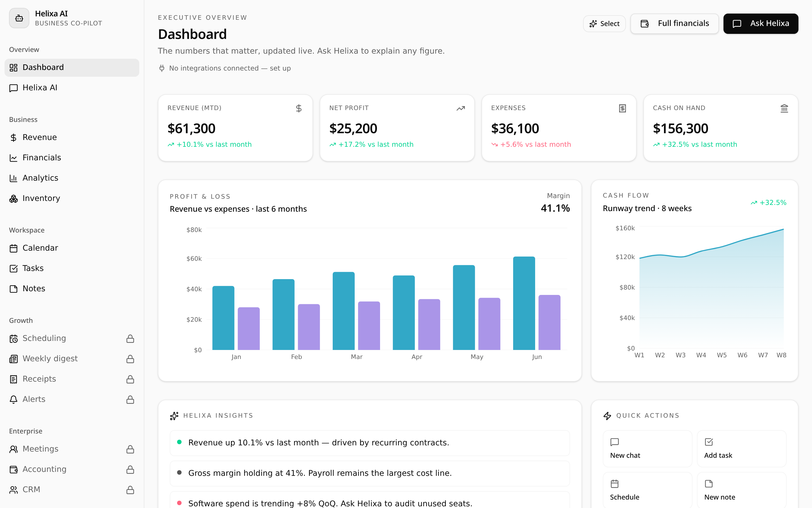Select the locked Receipts item
This screenshot has width=812, height=508.
pos(72,379)
